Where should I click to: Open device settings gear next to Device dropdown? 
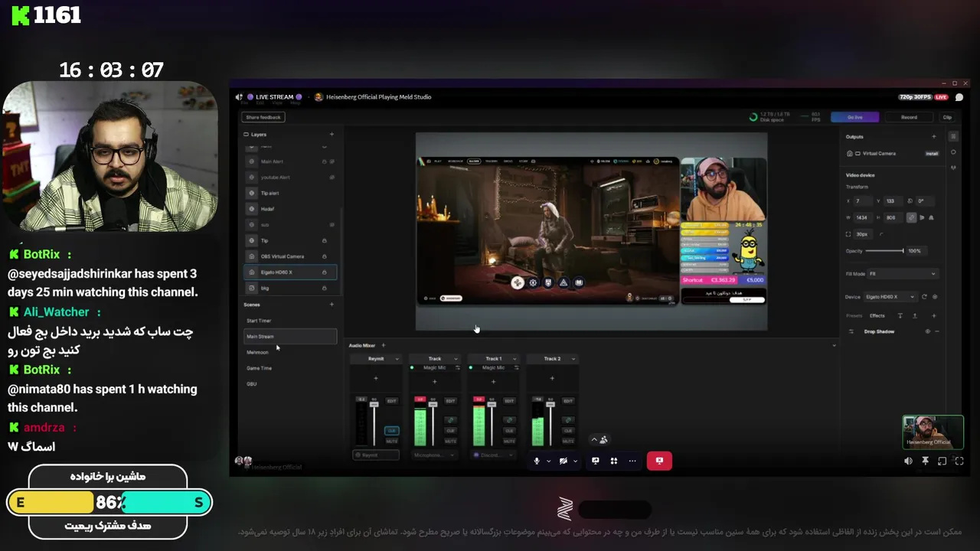click(x=935, y=297)
